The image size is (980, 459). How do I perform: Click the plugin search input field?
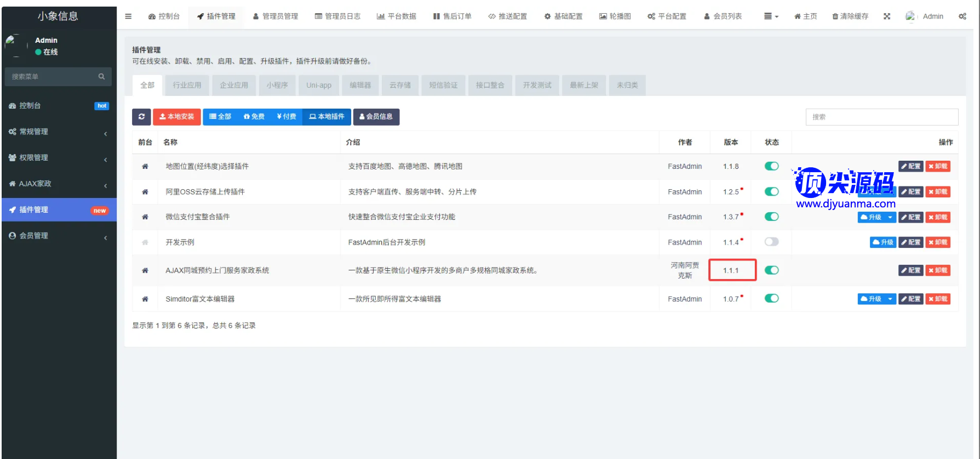click(x=881, y=117)
